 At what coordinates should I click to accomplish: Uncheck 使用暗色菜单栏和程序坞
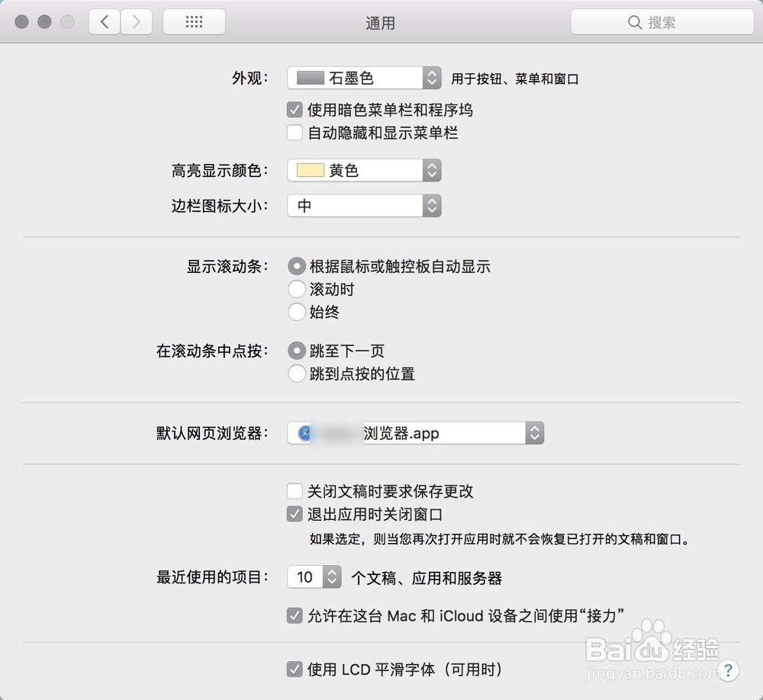pyautogui.click(x=295, y=109)
